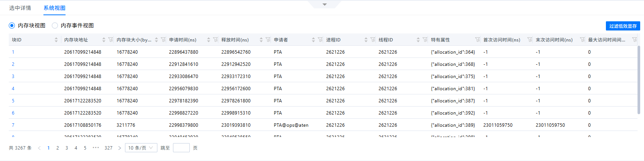The height and width of the screenshot is (161, 644).
Task: Open filter for 首次访问时间(ns) column
Action: pyautogui.click(x=530, y=40)
